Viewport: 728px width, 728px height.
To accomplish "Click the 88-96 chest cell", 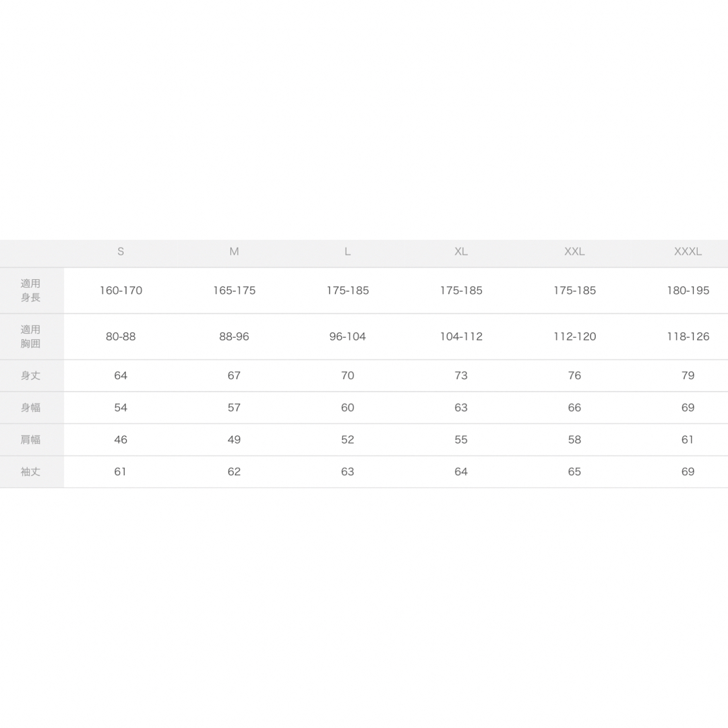I will pos(234,336).
